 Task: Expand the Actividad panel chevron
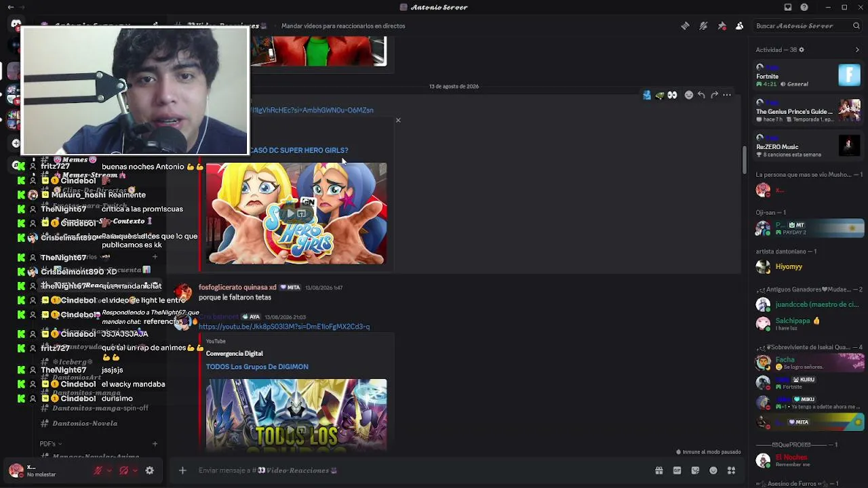pos(857,50)
